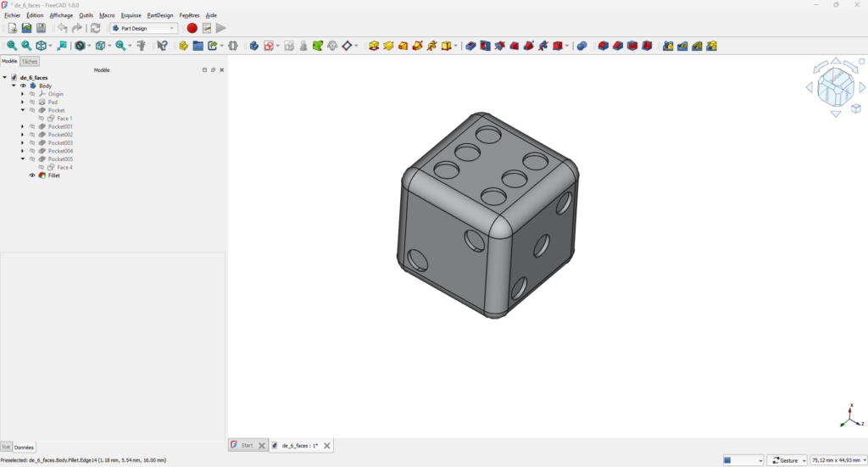Viewport: 868px width, 467px height.
Task: Select the Pad tool in Part Design toolbar
Action: coord(374,46)
